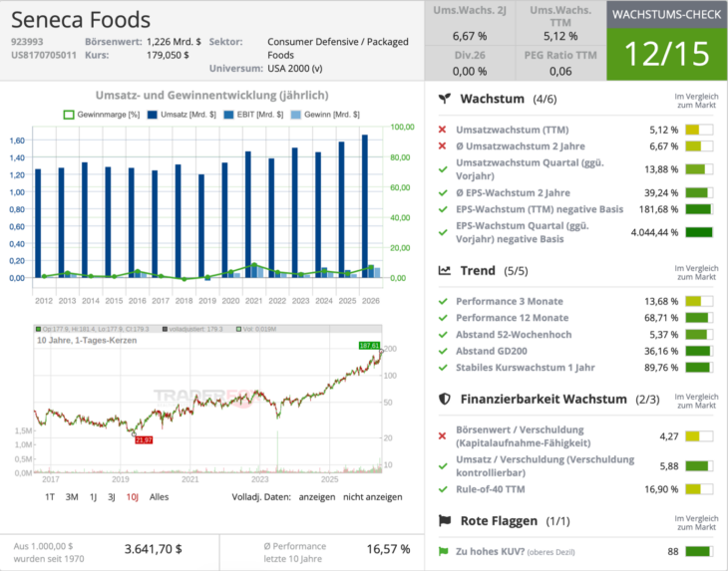Select the 1J chart range

93,497
